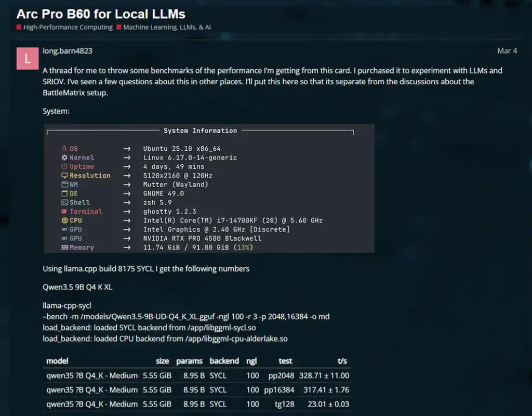Click the '23.01 ± 0.03' result cell

coord(328,404)
